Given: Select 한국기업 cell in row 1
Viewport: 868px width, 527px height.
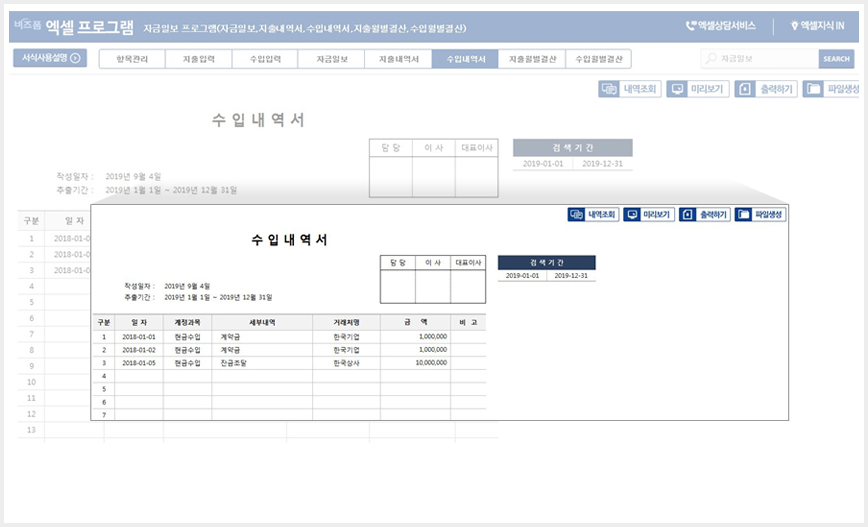Looking at the screenshot, I should (346, 337).
